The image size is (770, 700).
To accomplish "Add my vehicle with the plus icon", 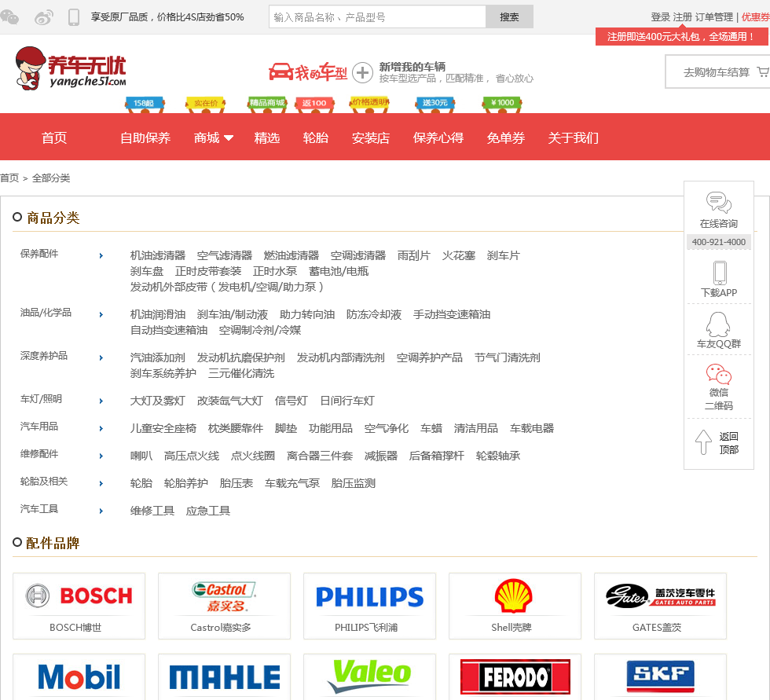I will pos(362,73).
